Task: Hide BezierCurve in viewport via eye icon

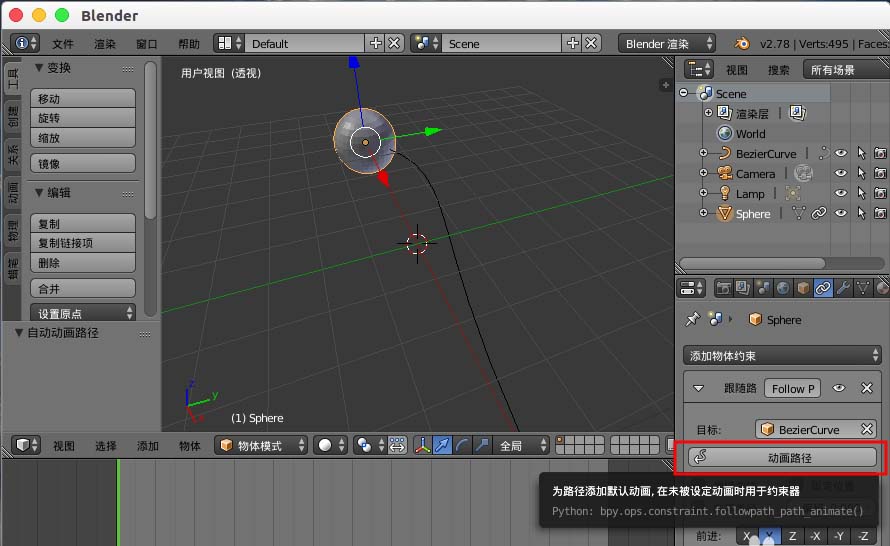Action: (x=841, y=153)
